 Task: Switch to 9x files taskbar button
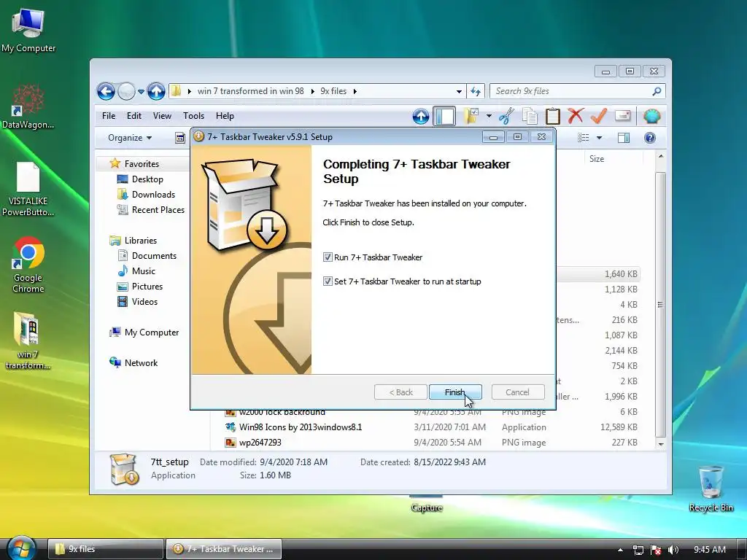pos(106,549)
